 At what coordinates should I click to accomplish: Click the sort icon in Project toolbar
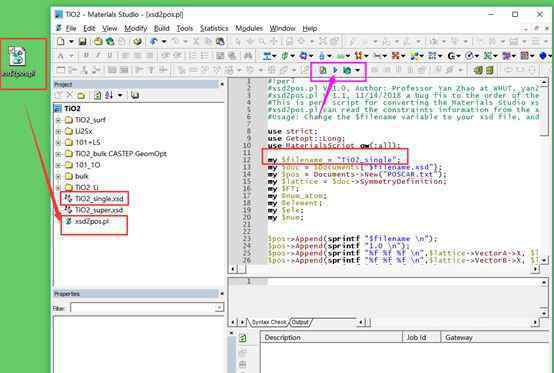point(109,95)
